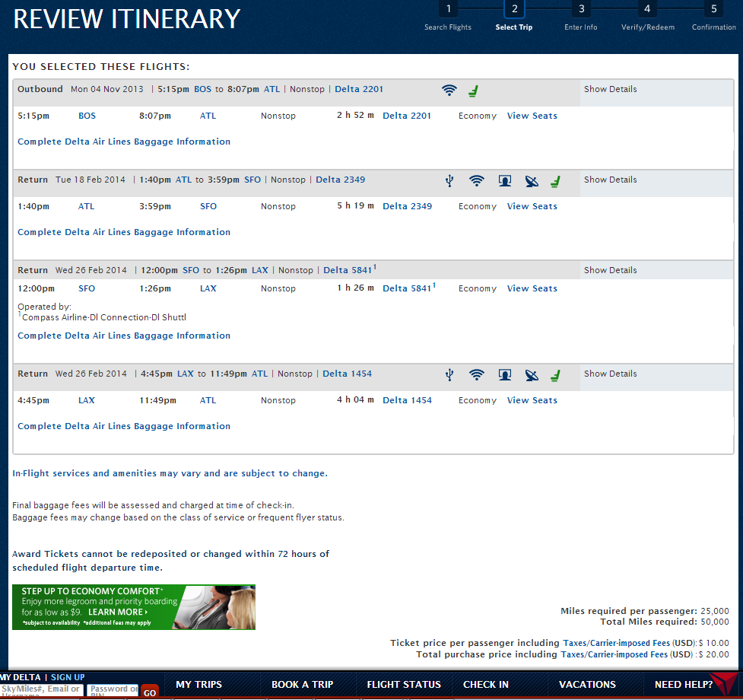
Task: Open VACATIONS in the bottom navigation
Action: (587, 684)
